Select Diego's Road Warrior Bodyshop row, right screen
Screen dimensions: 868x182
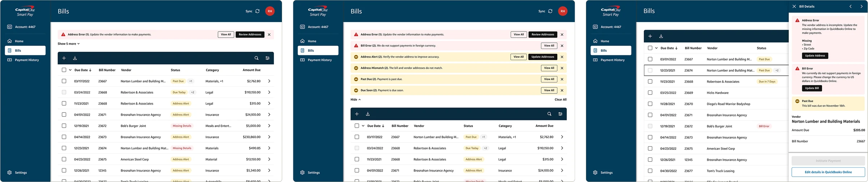(x=716, y=104)
